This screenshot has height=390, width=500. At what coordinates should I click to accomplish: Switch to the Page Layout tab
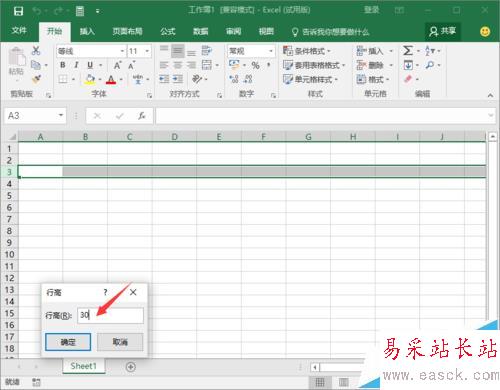click(127, 31)
